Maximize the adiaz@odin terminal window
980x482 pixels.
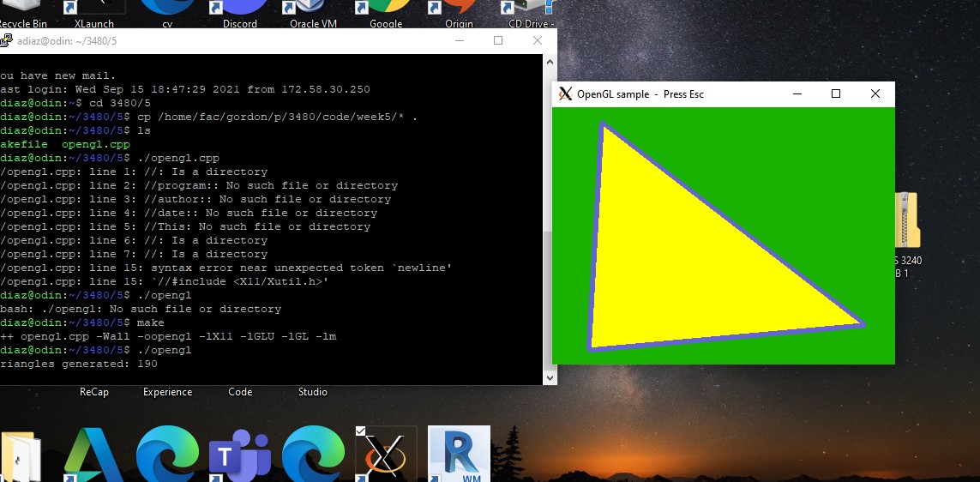pyautogui.click(x=498, y=40)
